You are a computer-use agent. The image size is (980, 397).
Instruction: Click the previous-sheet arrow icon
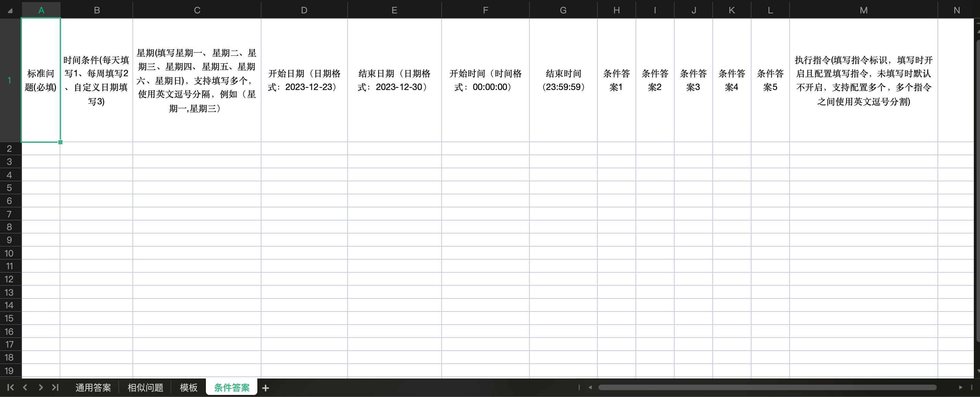25,387
